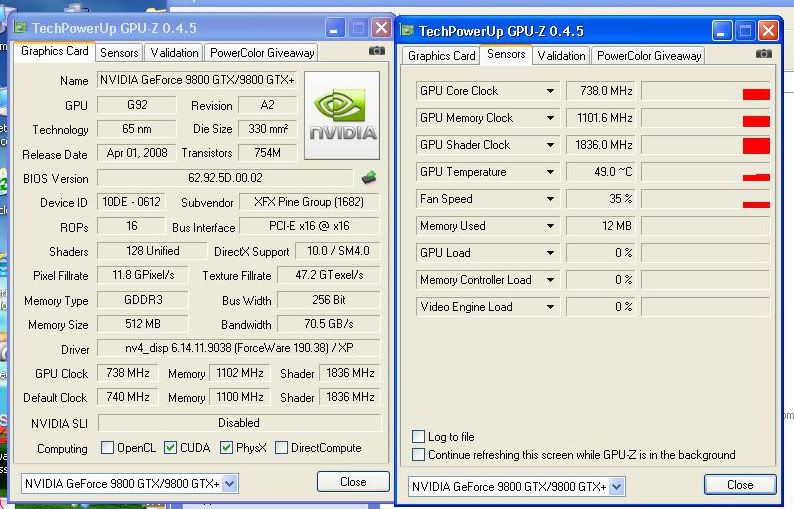The image size is (794, 509).
Task: Click Pixel Fillrate value 11.8 GPixel/s
Action: click(x=143, y=275)
